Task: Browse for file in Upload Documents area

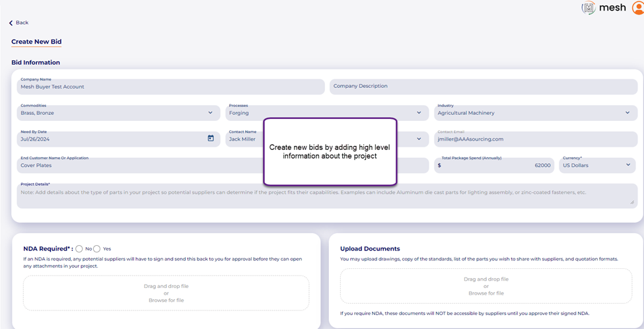Action: [x=485, y=293]
